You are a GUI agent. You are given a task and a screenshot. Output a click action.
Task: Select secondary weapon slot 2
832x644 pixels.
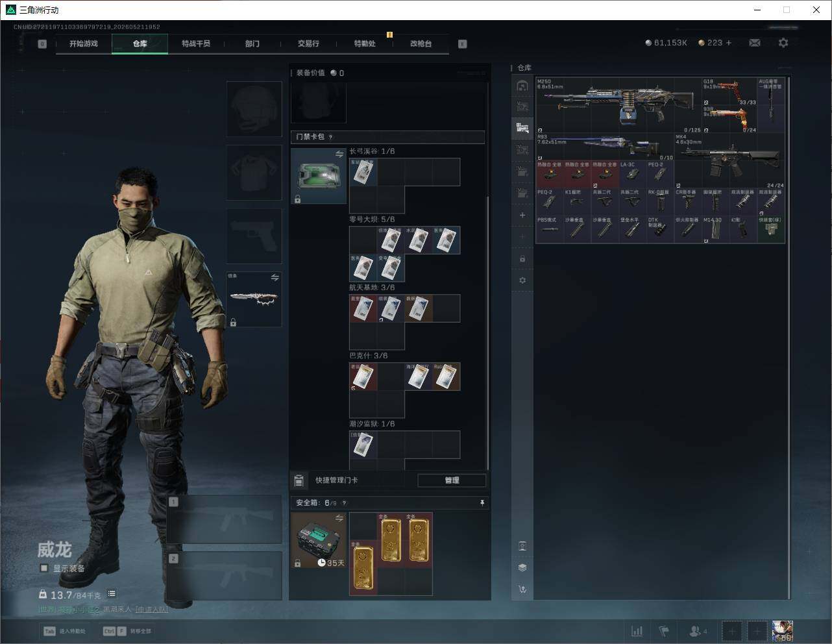224,576
